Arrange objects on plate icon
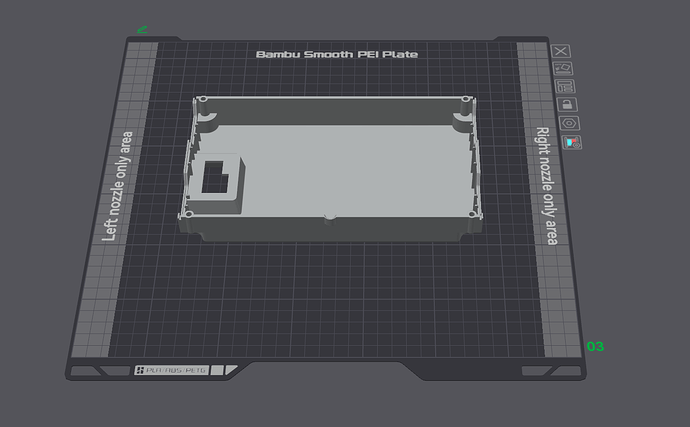The height and width of the screenshot is (427, 690). tap(565, 86)
